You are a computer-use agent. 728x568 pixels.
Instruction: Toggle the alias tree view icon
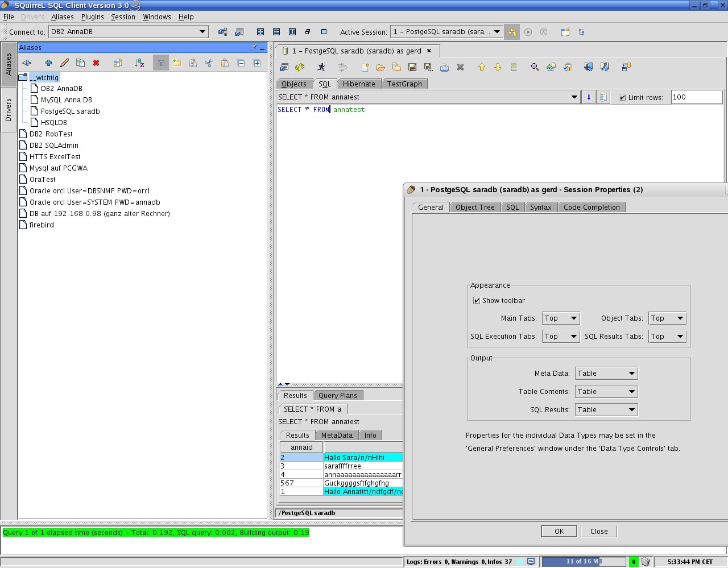click(x=161, y=63)
